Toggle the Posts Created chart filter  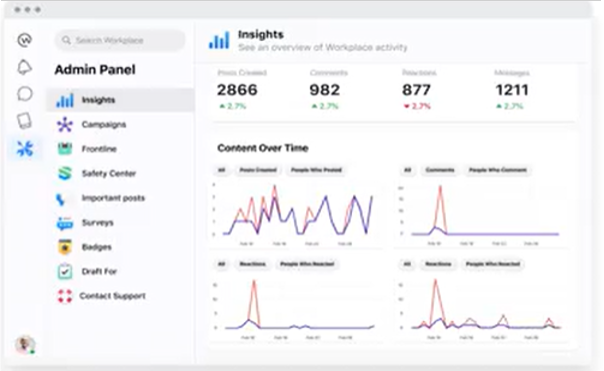[258, 170]
